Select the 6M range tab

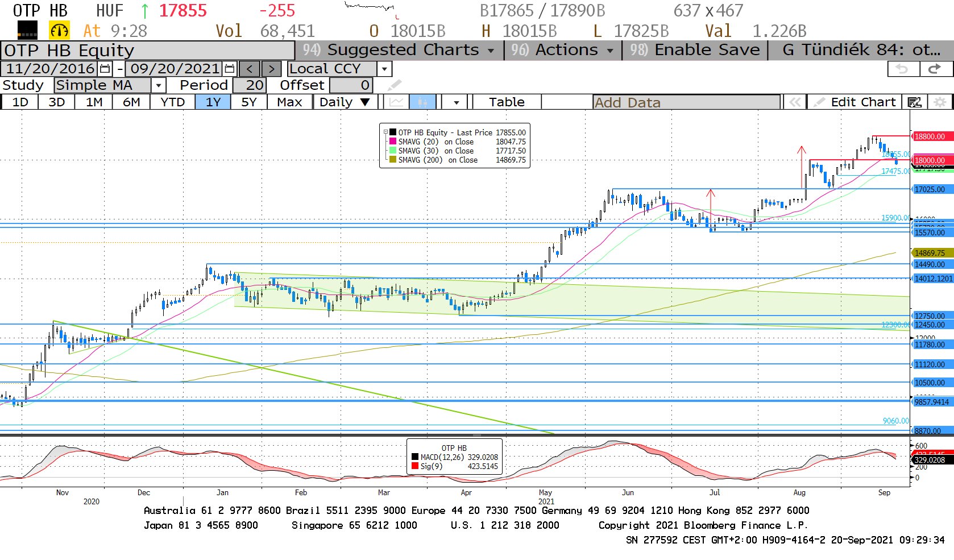point(131,102)
